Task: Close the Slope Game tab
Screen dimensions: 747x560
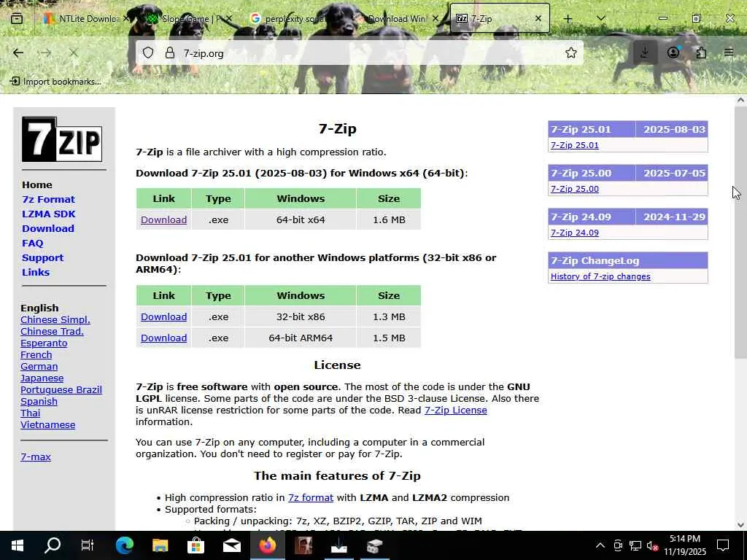Action: coord(229,18)
